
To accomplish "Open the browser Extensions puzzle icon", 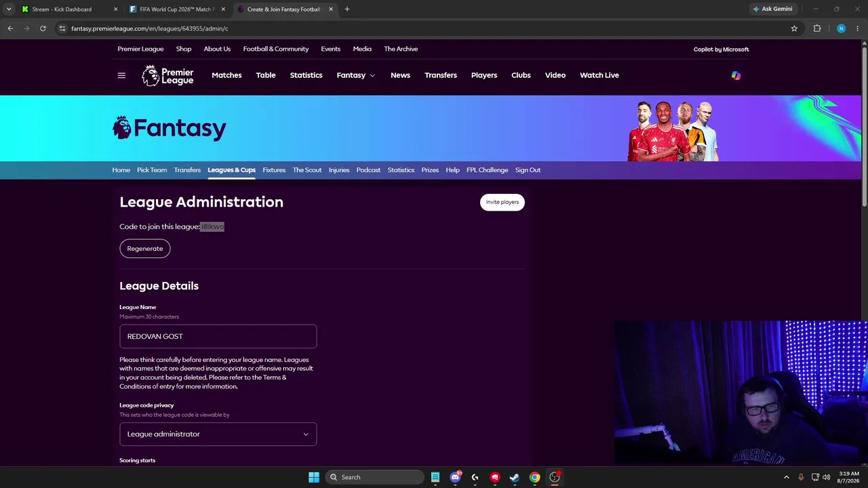I will [x=817, y=28].
